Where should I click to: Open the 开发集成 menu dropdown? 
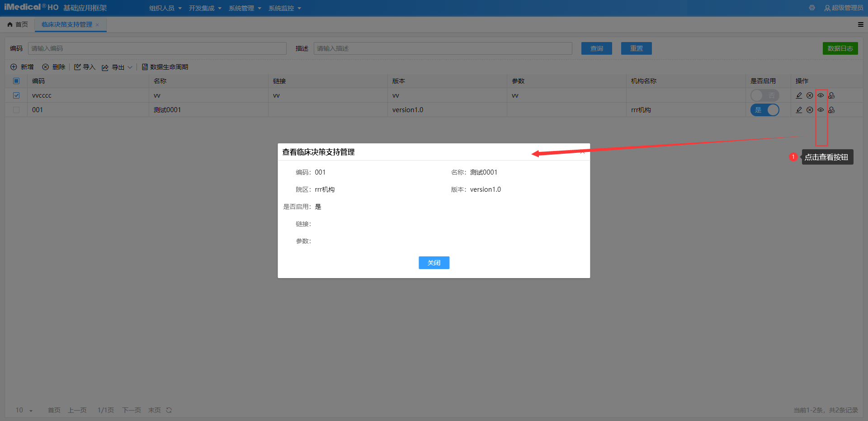(x=205, y=8)
